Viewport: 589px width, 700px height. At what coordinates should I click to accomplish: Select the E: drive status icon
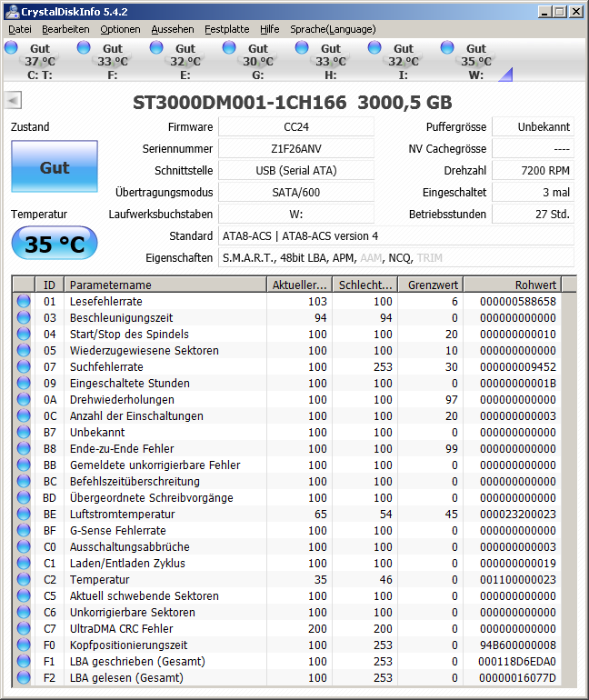coord(156,47)
